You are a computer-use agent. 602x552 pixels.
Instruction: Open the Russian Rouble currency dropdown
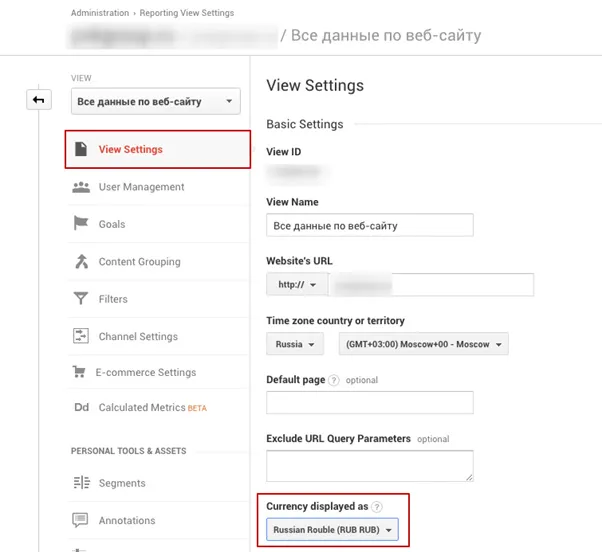[x=332, y=530]
